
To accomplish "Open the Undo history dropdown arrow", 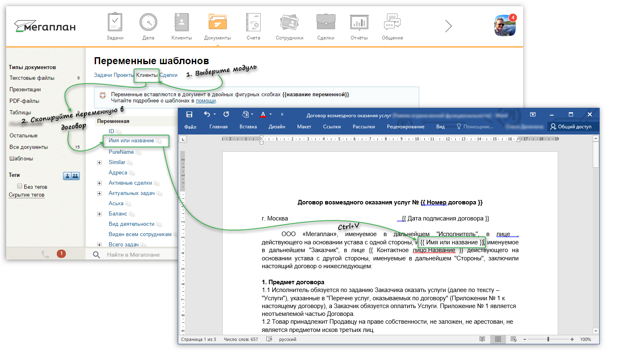I will coord(214,114).
